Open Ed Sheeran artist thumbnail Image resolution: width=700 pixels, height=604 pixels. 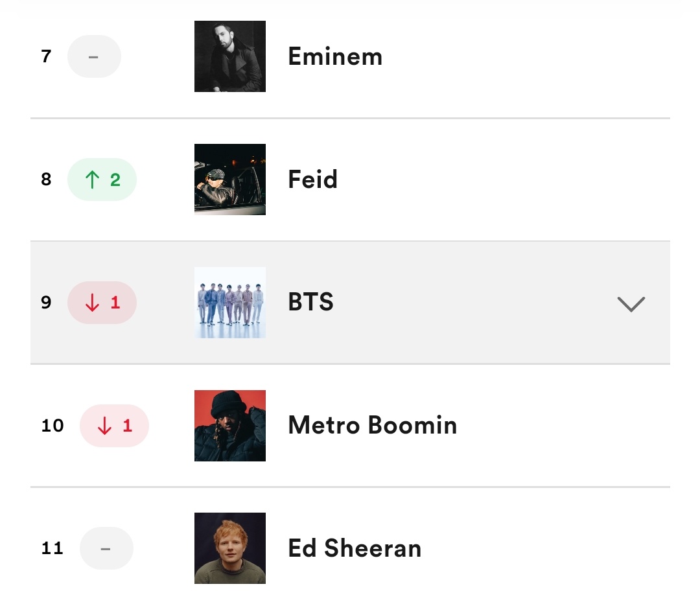coord(230,548)
